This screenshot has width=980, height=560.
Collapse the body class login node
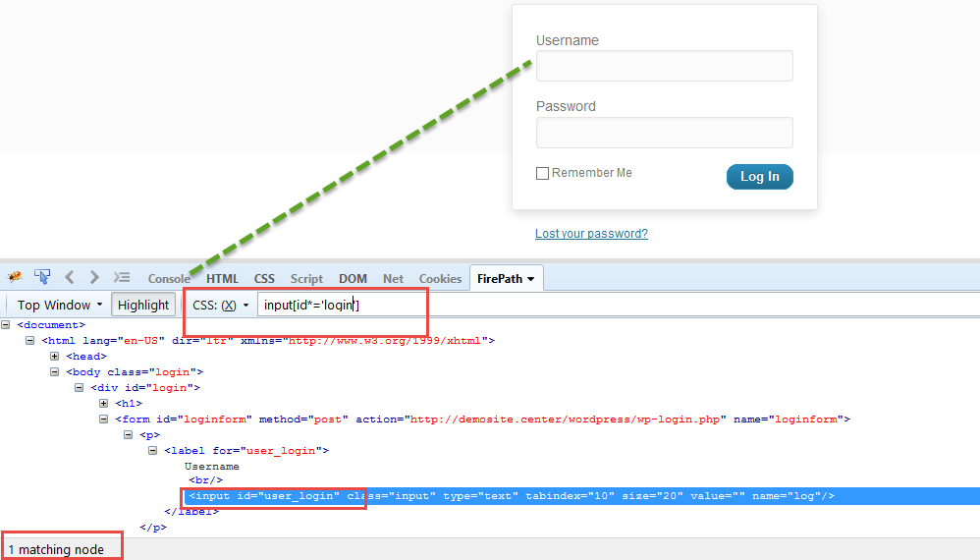55,371
